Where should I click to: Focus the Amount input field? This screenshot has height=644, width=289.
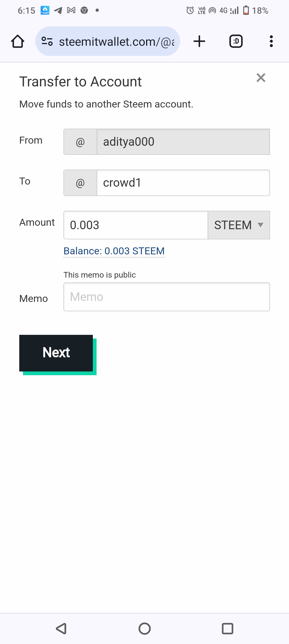click(x=135, y=225)
